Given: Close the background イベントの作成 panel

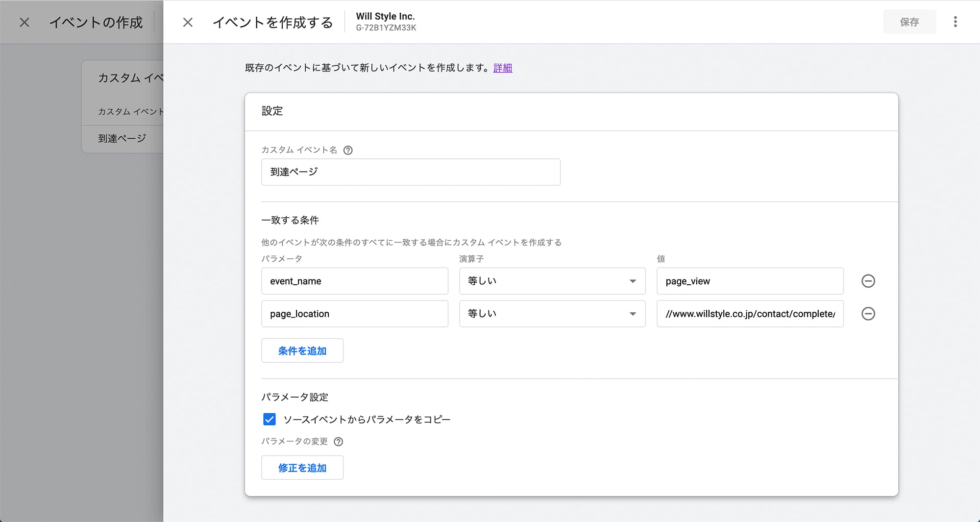Looking at the screenshot, I should pos(24,23).
